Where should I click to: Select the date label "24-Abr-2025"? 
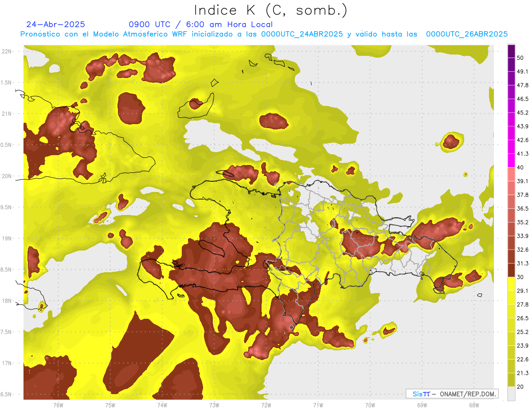pos(55,24)
